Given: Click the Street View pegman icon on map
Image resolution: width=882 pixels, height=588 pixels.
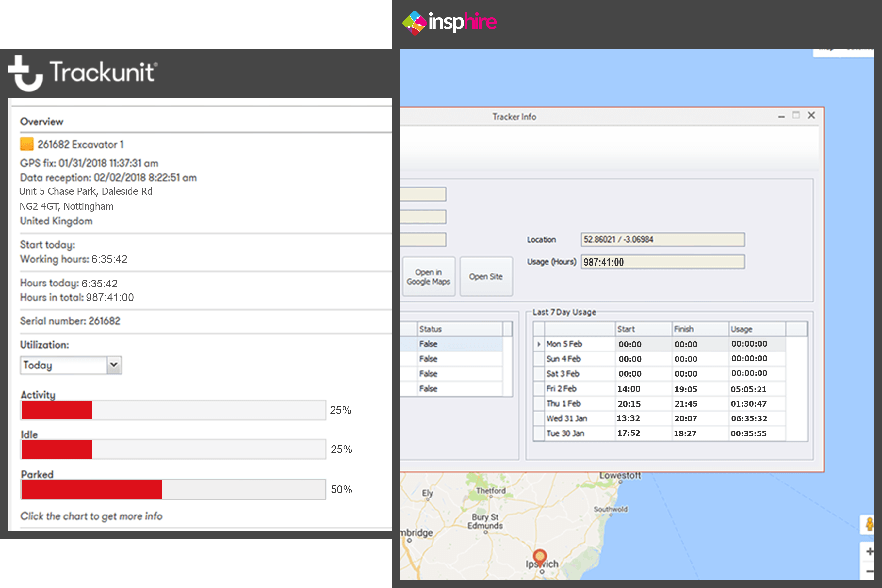Looking at the screenshot, I should coord(870,524).
